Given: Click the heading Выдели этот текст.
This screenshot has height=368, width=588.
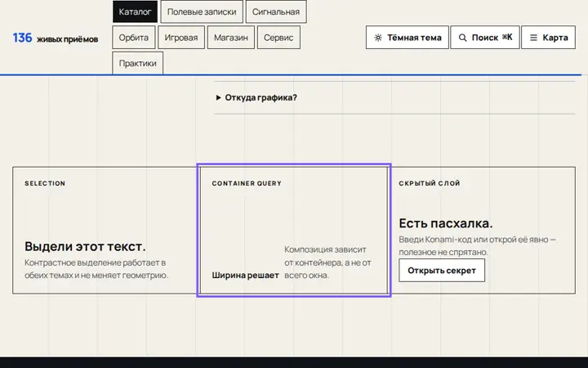Looking at the screenshot, I should tap(85, 246).
